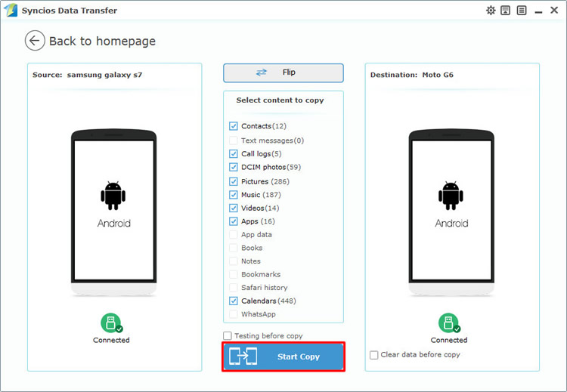The width and height of the screenshot is (567, 392).
Task: Uncheck the Music checkbox
Action: tap(234, 195)
